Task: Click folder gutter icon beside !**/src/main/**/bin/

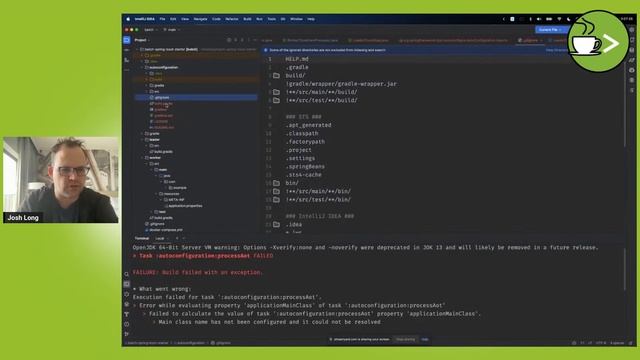Action: (276, 191)
